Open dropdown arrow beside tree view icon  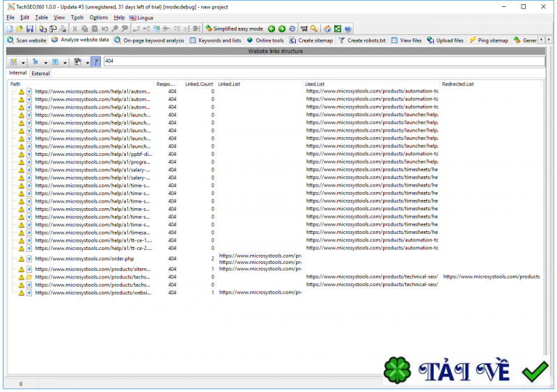45,63
